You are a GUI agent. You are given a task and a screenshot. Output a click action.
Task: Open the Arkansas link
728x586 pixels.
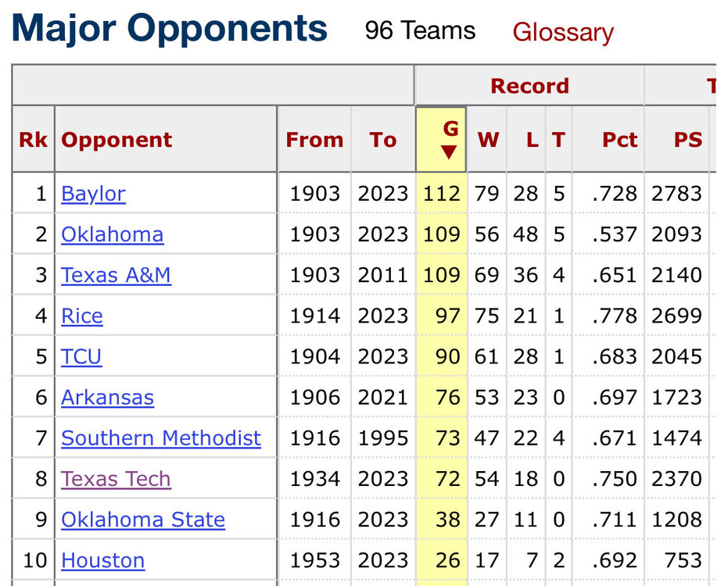(x=107, y=398)
